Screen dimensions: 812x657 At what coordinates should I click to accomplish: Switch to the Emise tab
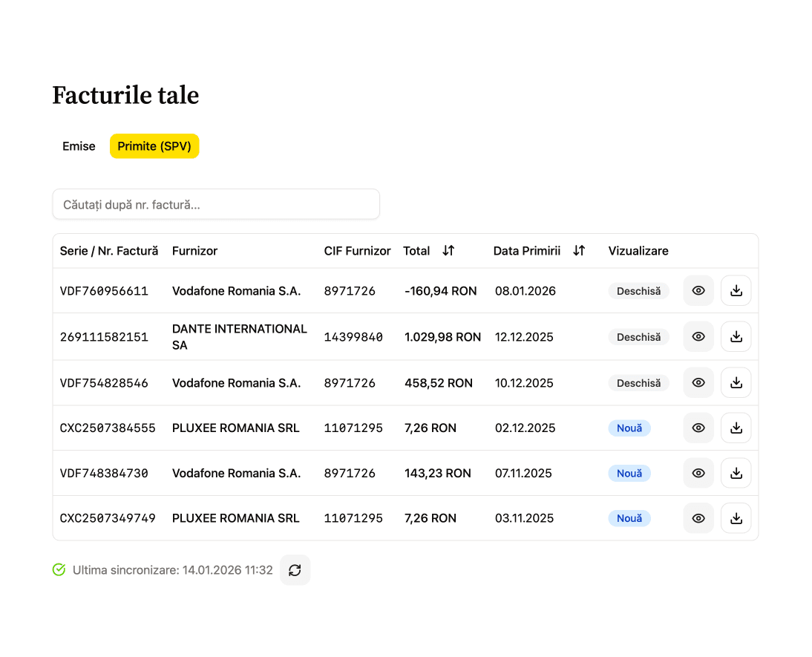(x=79, y=146)
